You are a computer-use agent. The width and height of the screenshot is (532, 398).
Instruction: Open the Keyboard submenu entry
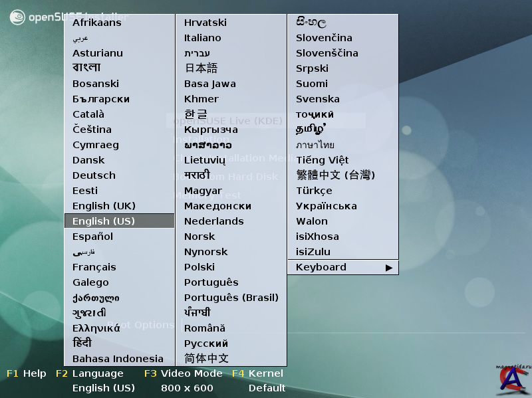(x=321, y=267)
